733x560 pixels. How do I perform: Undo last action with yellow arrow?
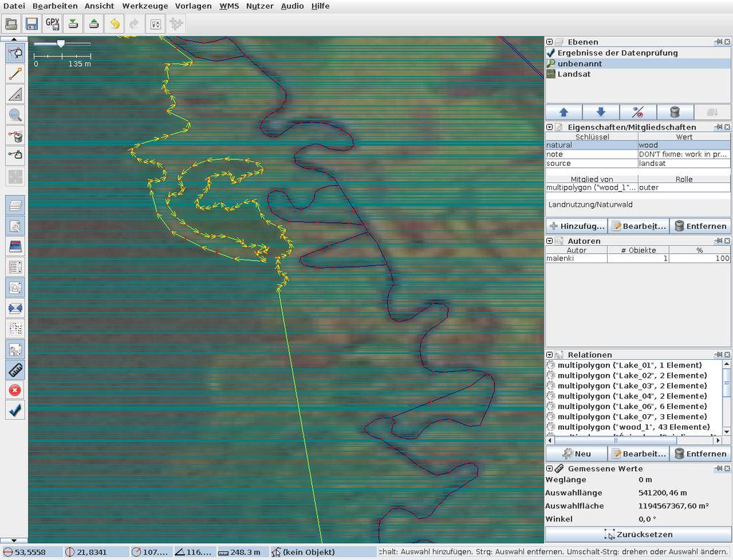click(115, 24)
